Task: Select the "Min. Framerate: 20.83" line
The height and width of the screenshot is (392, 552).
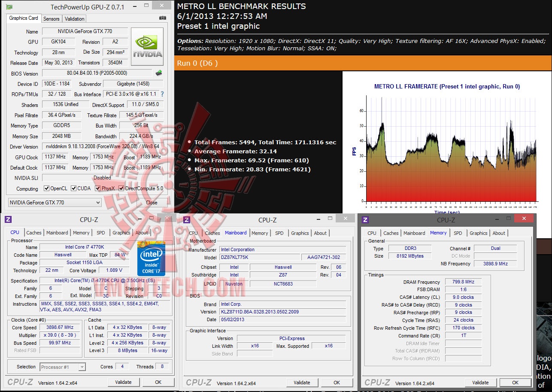Action: pyautogui.click(x=252, y=169)
